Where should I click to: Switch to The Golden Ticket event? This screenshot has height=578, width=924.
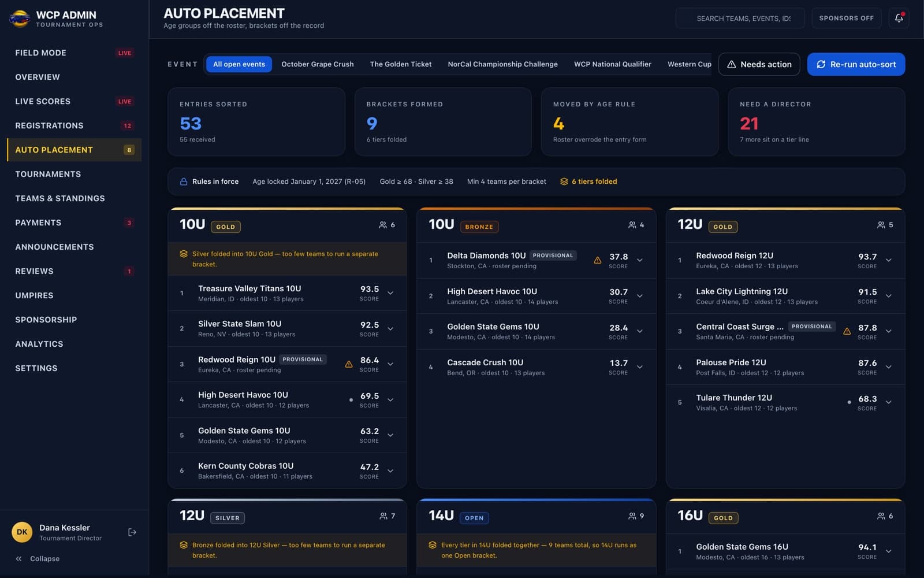pos(401,64)
